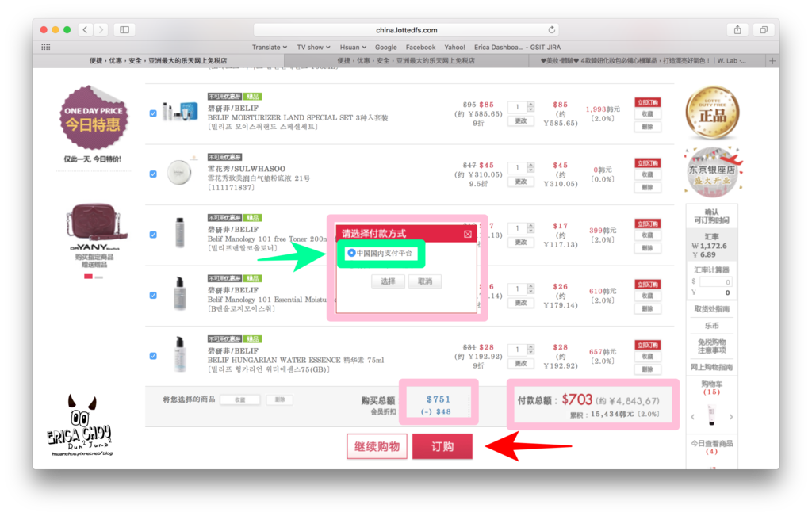Click the 1,993韩元 points value
This screenshot has width=812, height=516.
pos(603,109)
